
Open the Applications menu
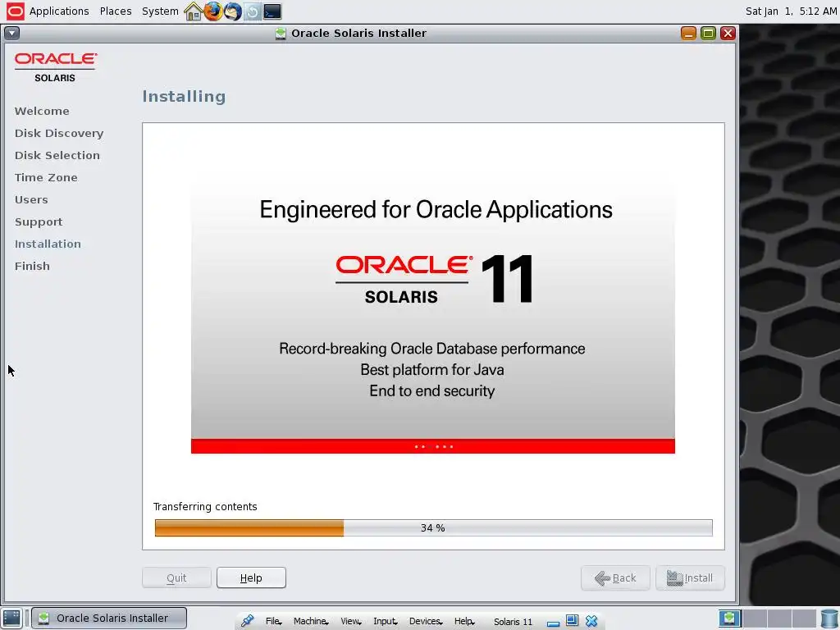tap(59, 11)
